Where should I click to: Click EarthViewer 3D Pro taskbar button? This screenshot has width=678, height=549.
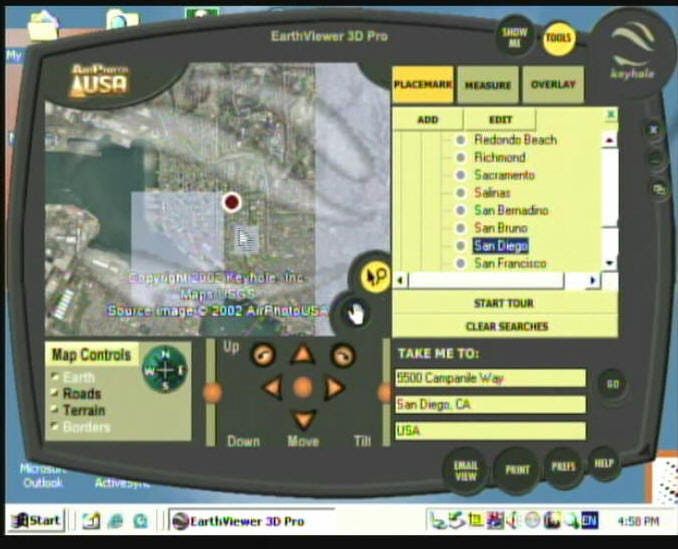click(251, 521)
